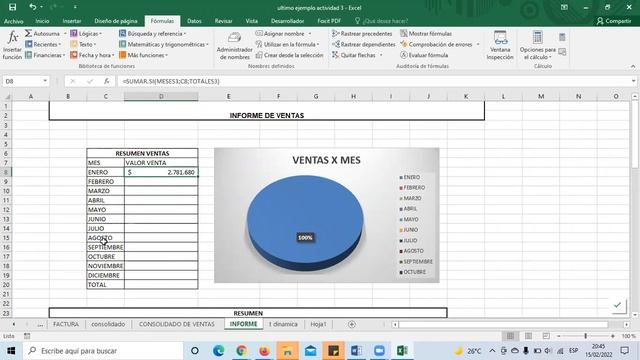
Task: Click zoom out minus button
Action: 559,336
